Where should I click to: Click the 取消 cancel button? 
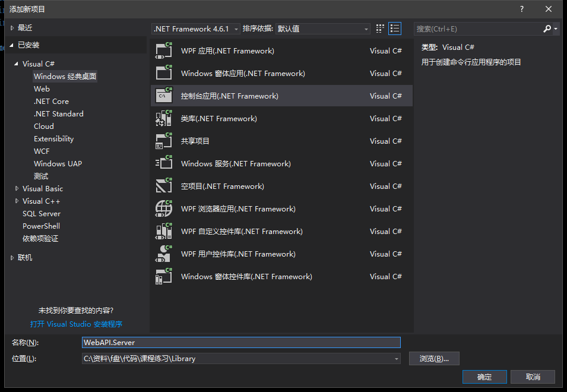point(533,377)
